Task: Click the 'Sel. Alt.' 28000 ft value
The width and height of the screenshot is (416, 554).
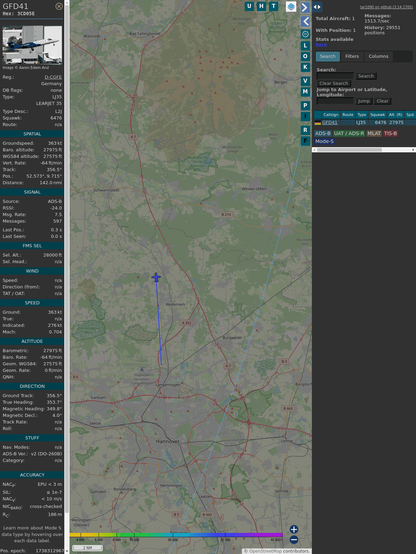Action: point(53,255)
